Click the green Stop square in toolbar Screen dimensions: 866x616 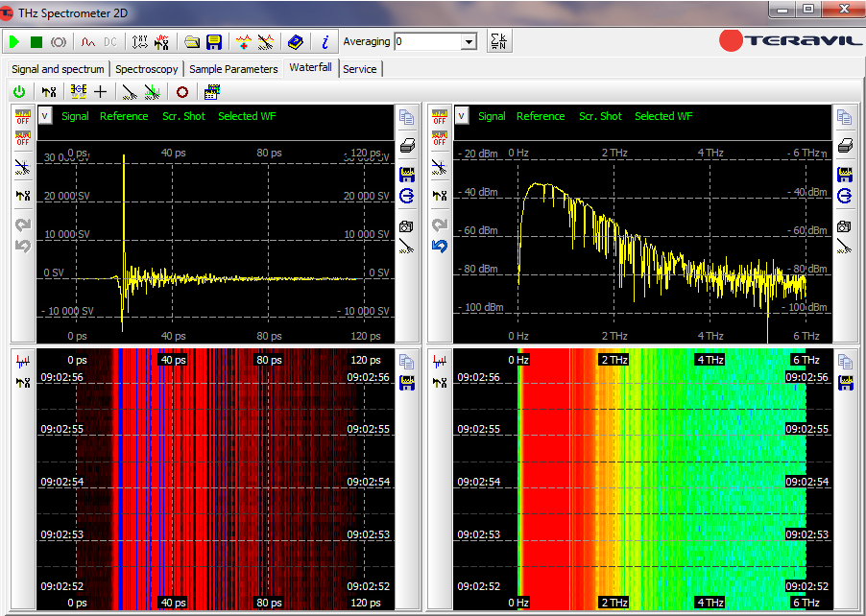coord(36,42)
